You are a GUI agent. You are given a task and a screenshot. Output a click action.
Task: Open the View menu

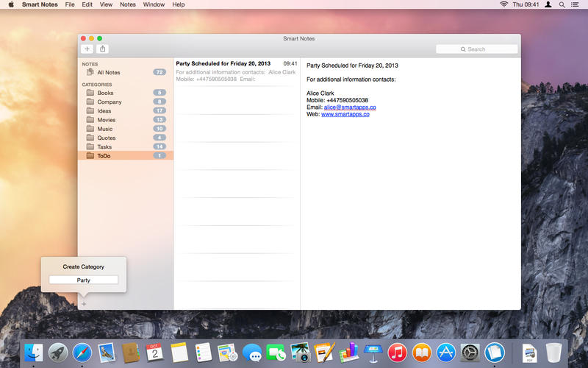coord(106,4)
